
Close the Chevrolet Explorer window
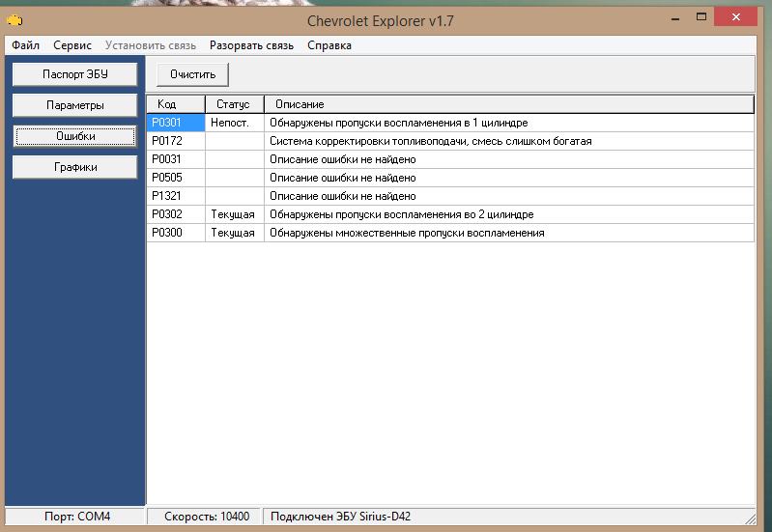pyautogui.click(x=735, y=16)
